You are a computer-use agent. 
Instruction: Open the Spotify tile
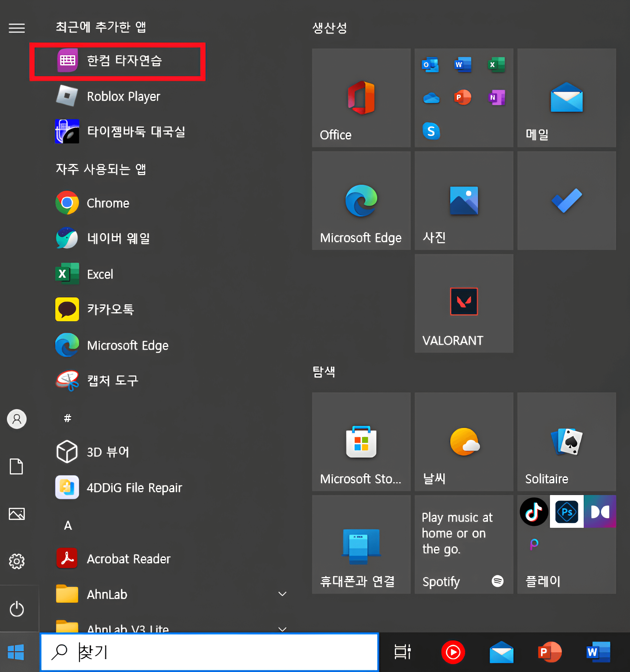[x=463, y=544]
